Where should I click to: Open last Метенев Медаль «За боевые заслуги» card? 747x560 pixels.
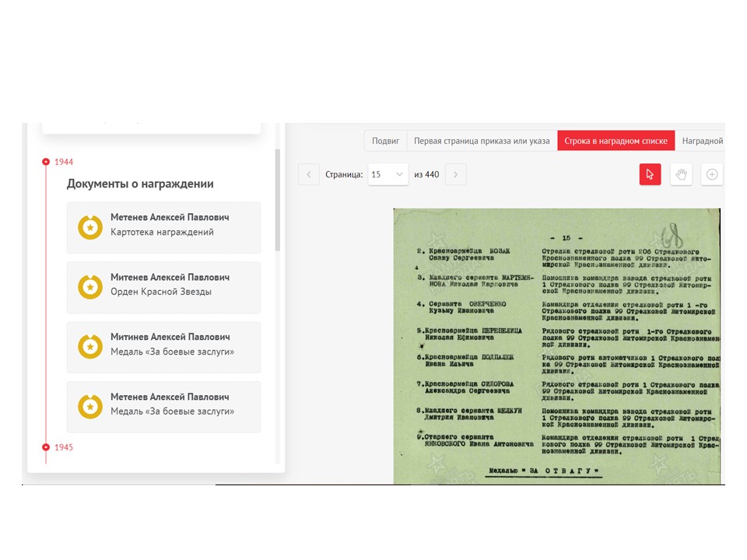(164, 407)
